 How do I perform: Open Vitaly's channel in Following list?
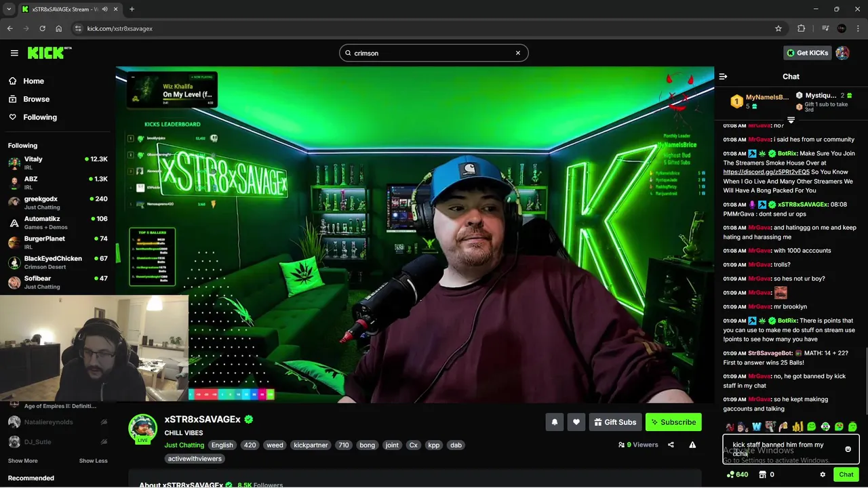click(x=58, y=163)
